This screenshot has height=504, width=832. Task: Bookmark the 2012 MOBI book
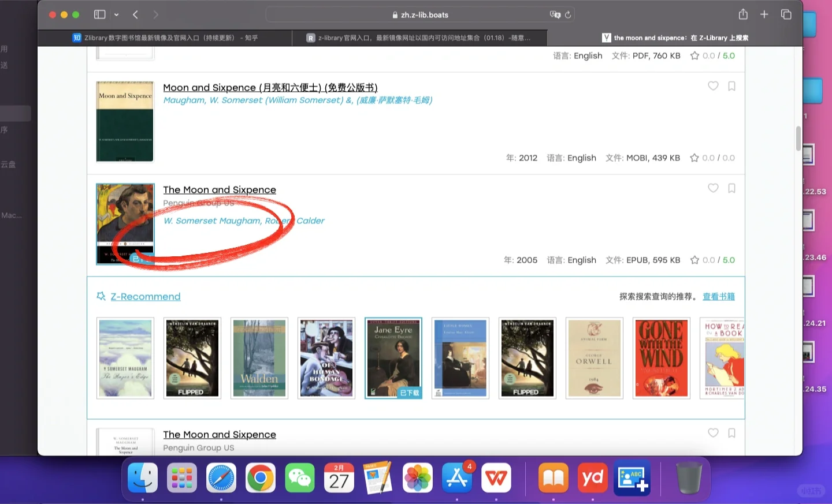(731, 86)
